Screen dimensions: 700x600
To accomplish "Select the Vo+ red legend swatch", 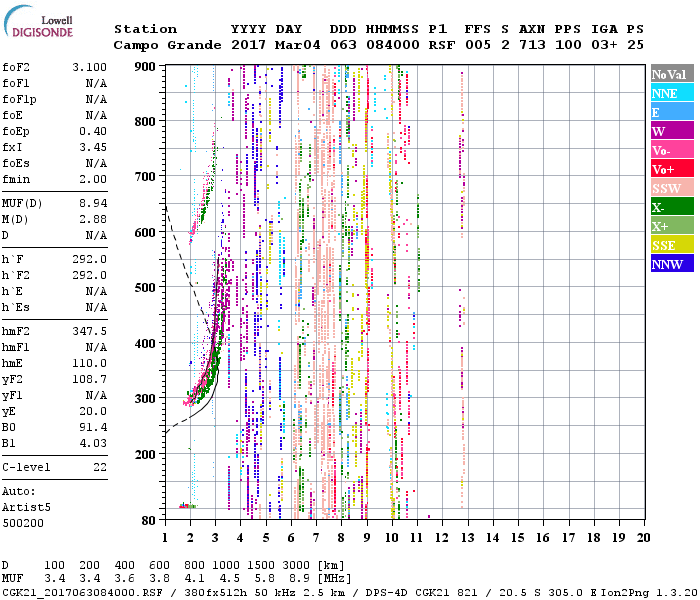I will tap(672, 169).
